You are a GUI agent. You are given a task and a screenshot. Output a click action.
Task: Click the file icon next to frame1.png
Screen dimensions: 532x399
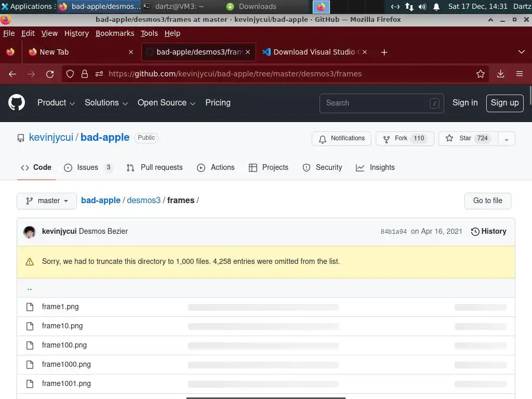point(30,307)
